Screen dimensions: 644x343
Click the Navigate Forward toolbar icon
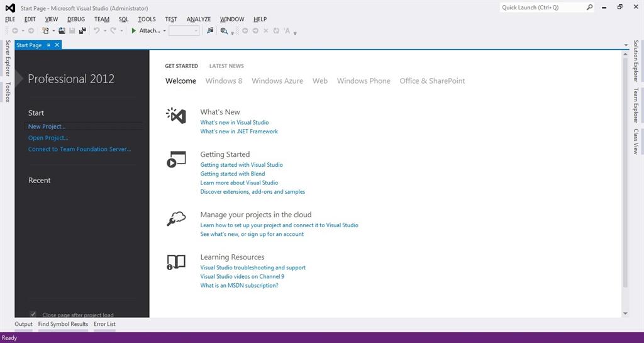click(x=31, y=31)
